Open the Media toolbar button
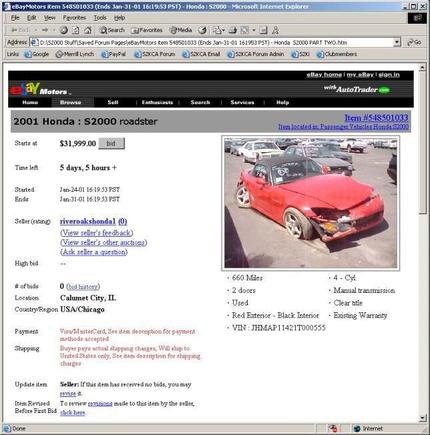Image resolution: width=430 pixels, height=435 pixels. coord(181,30)
